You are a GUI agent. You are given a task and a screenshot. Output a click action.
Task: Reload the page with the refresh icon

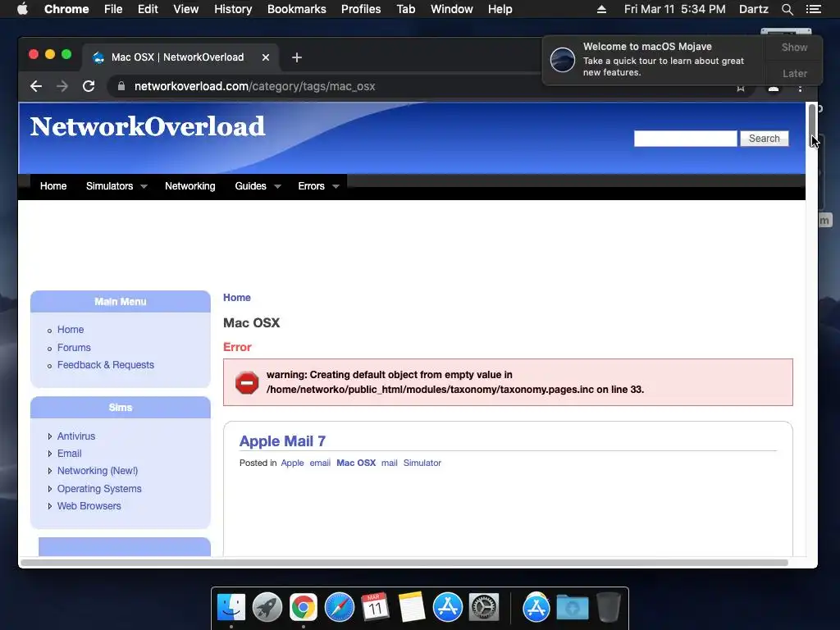[x=89, y=86]
